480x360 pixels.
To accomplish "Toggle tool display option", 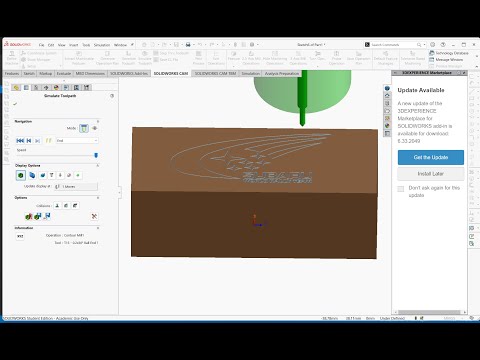I will click(x=51, y=175).
